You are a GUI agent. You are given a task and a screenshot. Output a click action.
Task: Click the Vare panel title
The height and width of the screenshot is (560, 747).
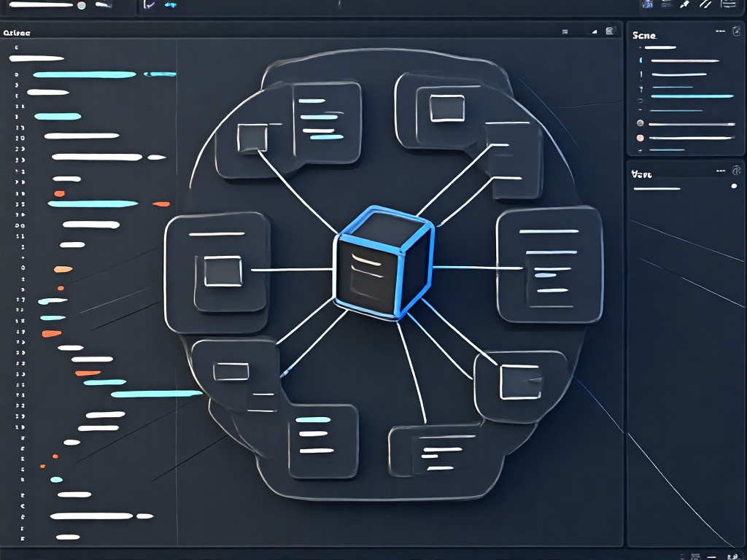641,175
